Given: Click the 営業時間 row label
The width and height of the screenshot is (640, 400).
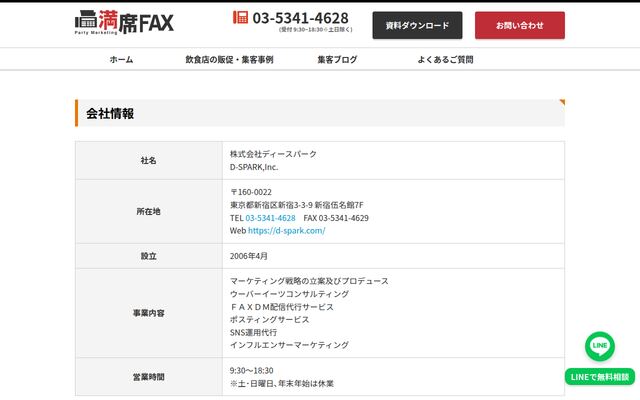Looking at the screenshot, I should coord(149,377).
